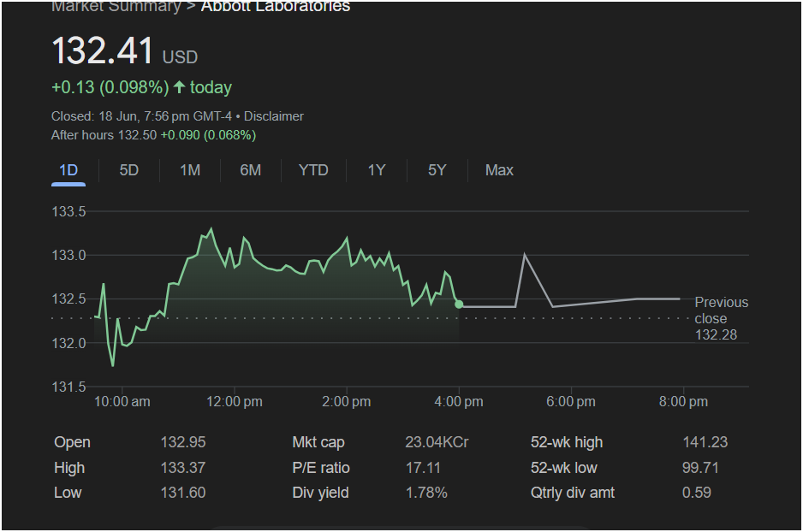Click the 132.5 y-axis label

click(68, 299)
